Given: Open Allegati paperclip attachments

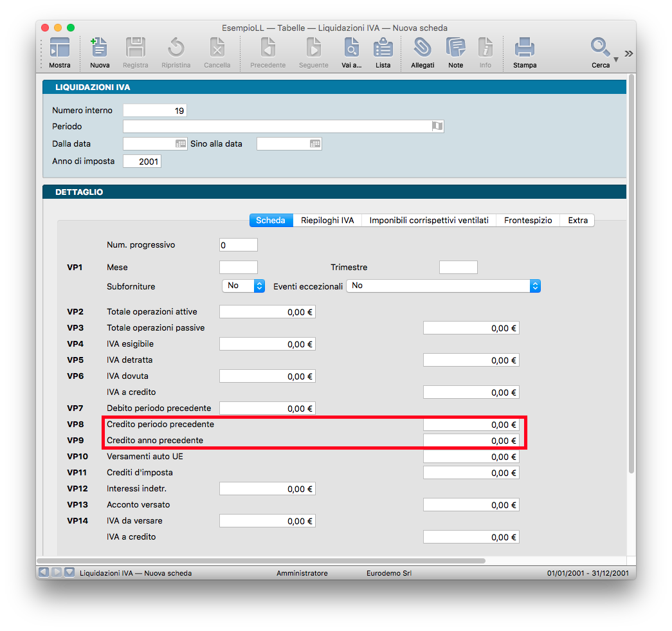Looking at the screenshot, I should click(x=422, y=48).
